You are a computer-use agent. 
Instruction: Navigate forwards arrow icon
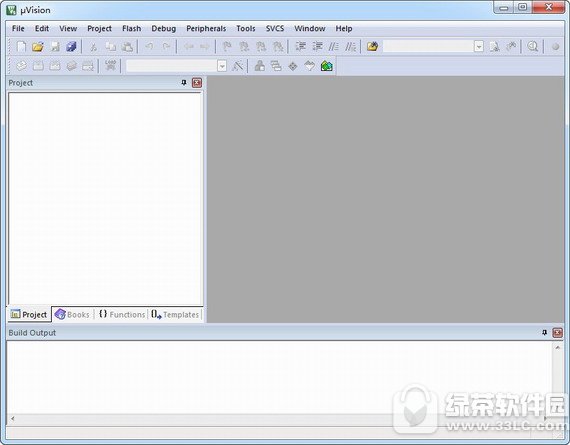pyautogui.click(x=205, y=47)
